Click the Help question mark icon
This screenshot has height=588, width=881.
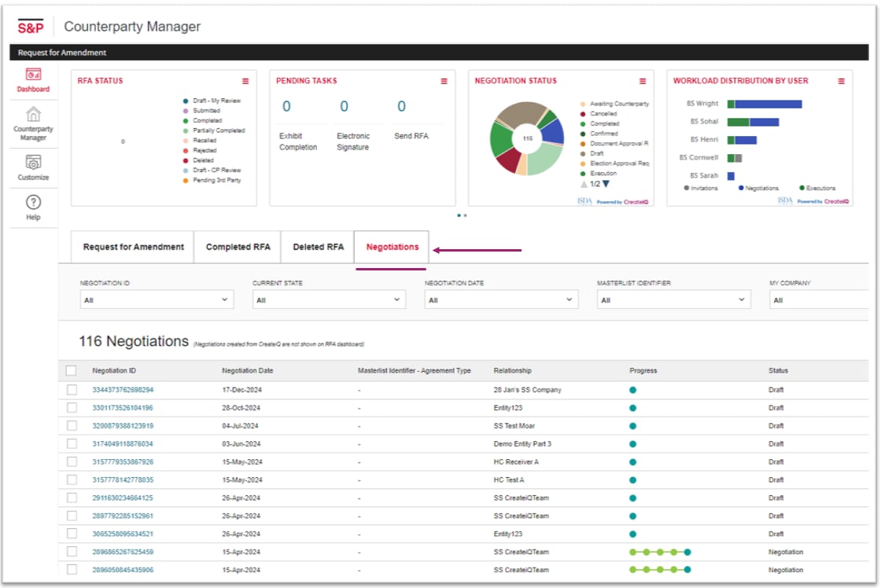click(x=33, y=202)
